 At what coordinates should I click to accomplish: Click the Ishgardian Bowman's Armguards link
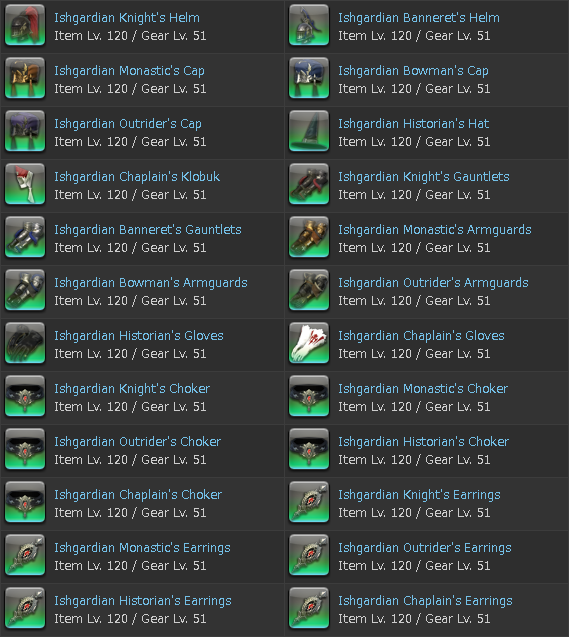click(151, 283)
